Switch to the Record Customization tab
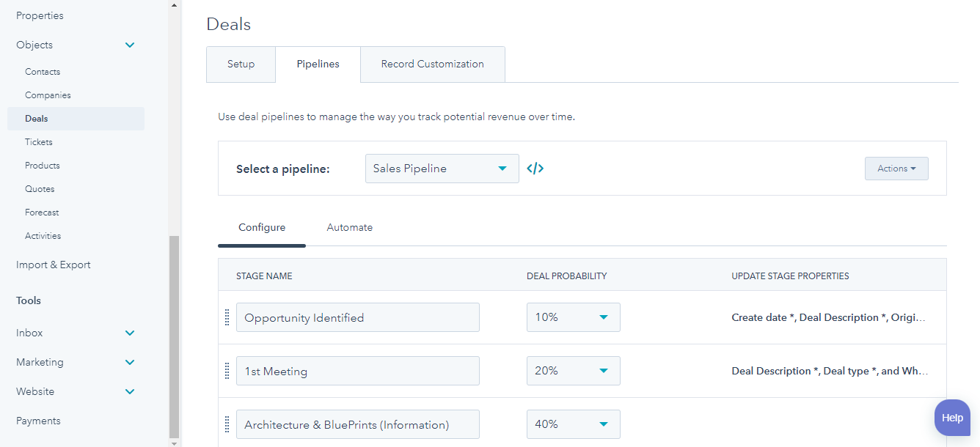 pos(432,64)
